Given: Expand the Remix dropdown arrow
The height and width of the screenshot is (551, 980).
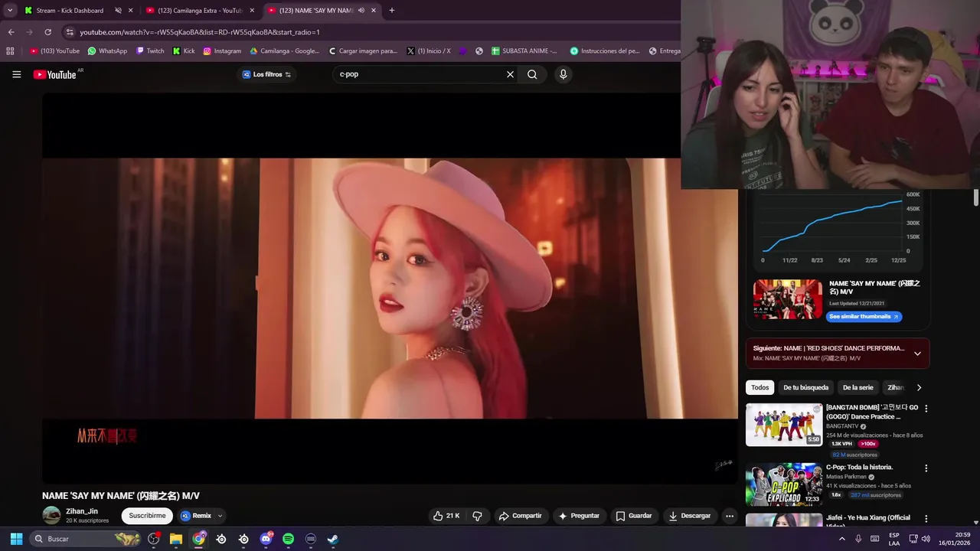Looking at the screenshot, I should [x=220, y=516].
